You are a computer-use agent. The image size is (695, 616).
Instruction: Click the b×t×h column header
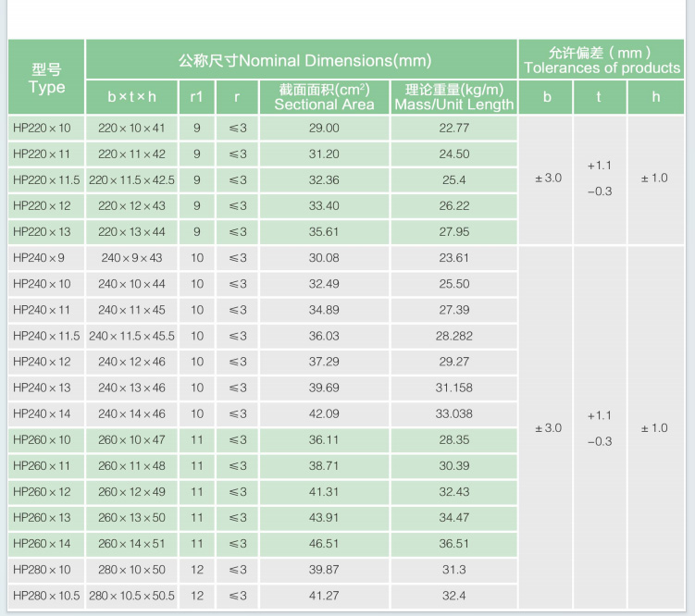pos(131,97)
